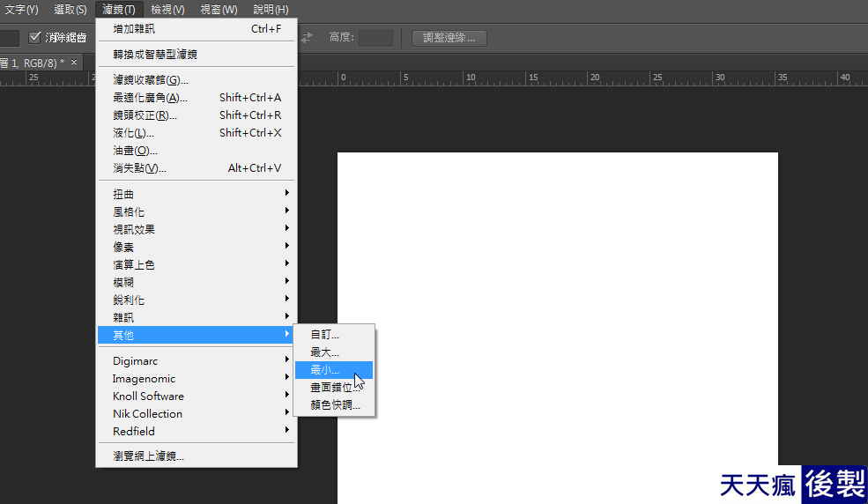Open 消失點(V)... filter
868x504 pixels.
pyautogui.click(x=197, y=168)
